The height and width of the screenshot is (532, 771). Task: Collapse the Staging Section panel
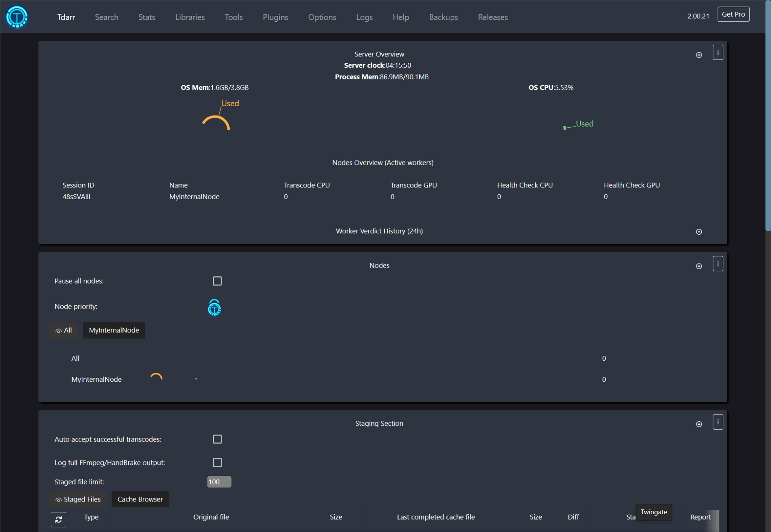699,424
